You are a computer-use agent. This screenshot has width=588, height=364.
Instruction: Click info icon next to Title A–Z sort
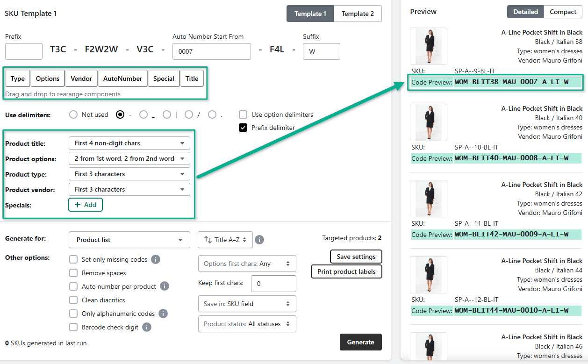coord(259,240)
